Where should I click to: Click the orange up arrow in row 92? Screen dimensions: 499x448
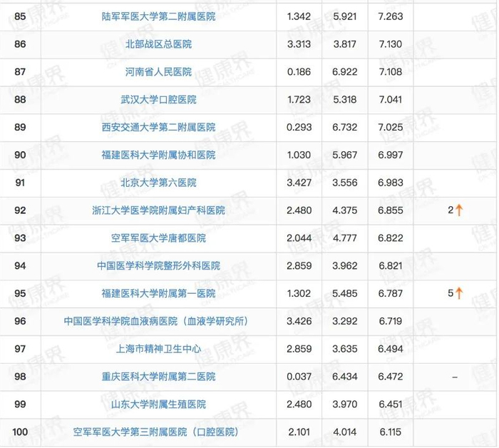(x=459, y=210)
